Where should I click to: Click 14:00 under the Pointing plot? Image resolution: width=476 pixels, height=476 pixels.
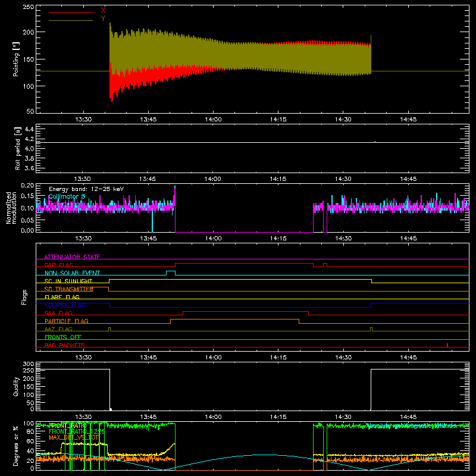[213, 120]
